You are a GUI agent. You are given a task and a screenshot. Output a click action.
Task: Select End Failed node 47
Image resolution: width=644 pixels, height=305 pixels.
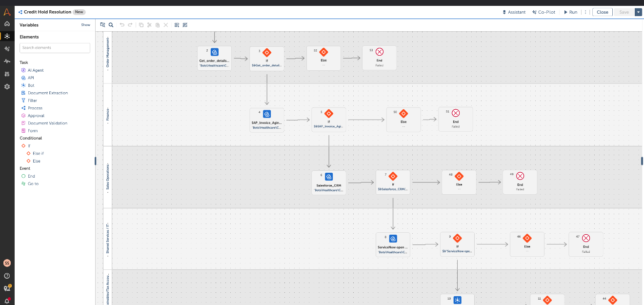[586, 244]
